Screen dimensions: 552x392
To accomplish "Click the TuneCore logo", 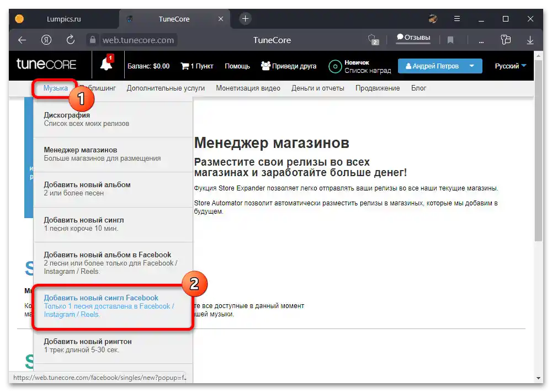I will pos(46,65).
